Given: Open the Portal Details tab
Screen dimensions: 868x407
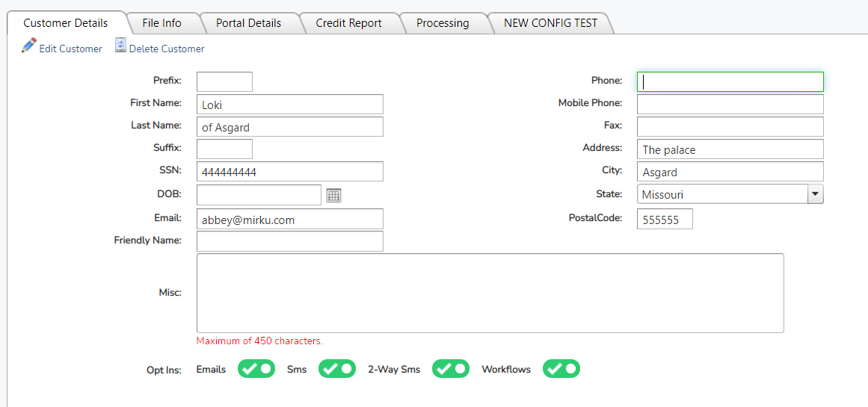Looking at the screenshot, I should tap(248, 23).
